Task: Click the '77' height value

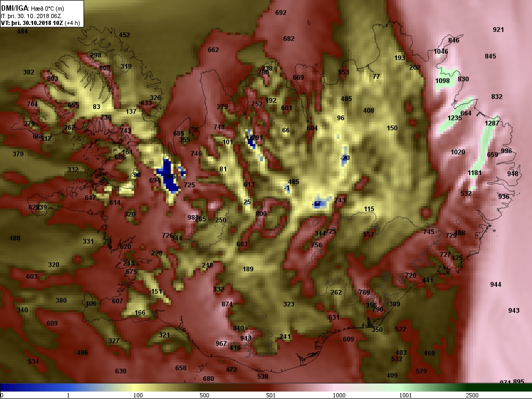Action: click(x=376, y=77)
